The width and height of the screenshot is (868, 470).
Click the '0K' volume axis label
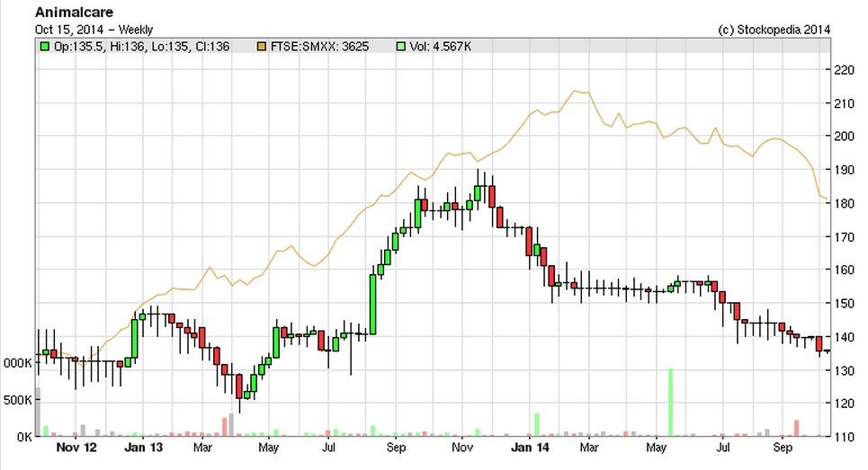pos(23,437)
